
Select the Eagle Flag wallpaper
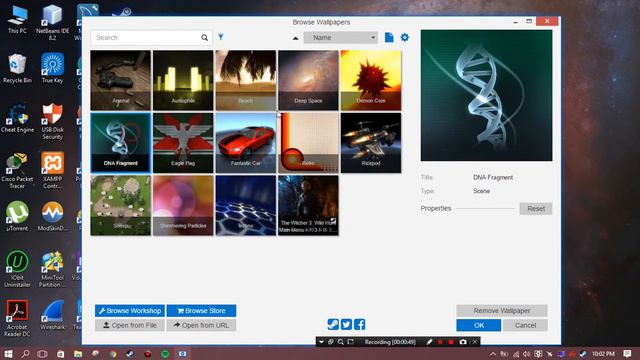click(183, 143)
